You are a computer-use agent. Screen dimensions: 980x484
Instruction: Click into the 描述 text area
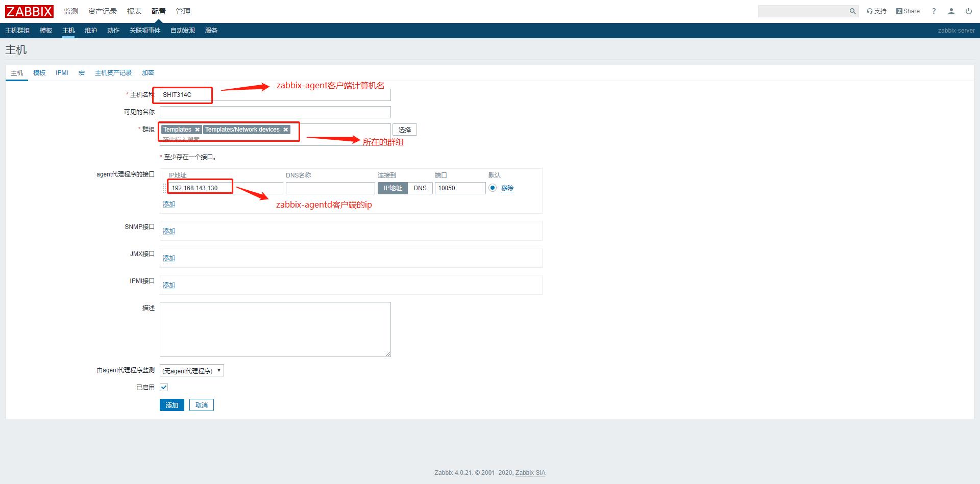click(x=275, y=329)
